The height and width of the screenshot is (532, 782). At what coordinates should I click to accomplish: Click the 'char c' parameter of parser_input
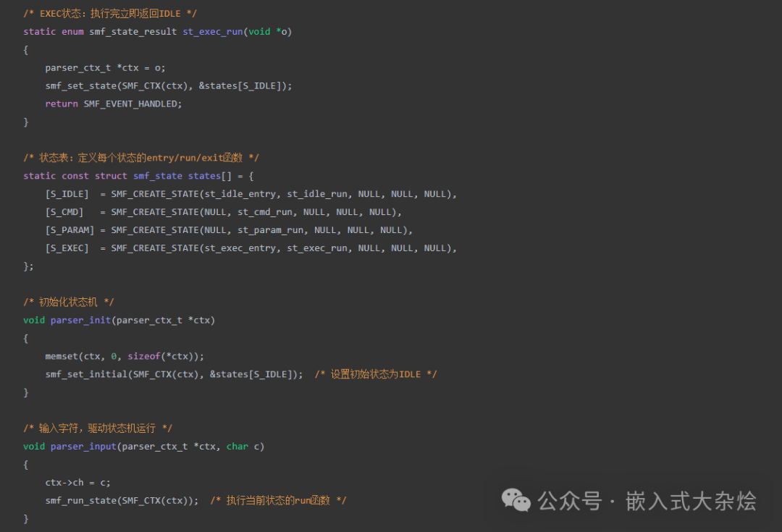point(243,447)
